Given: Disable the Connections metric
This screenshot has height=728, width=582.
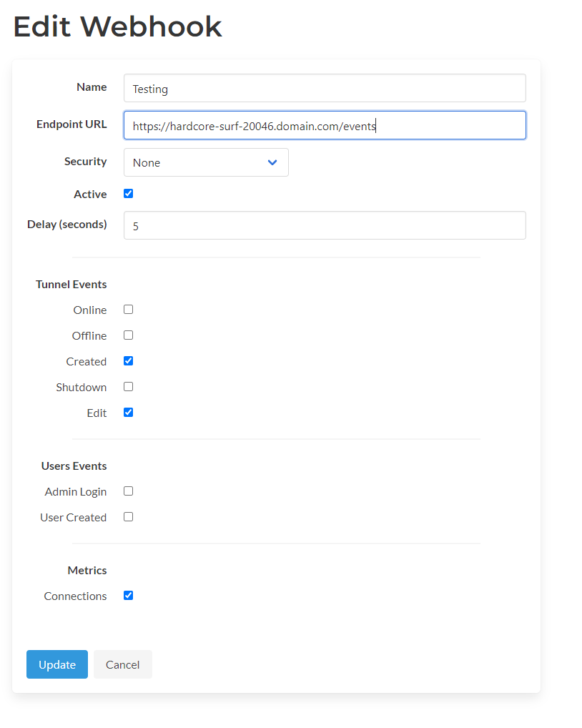Looking at the screenshot, I should (128, 595).
